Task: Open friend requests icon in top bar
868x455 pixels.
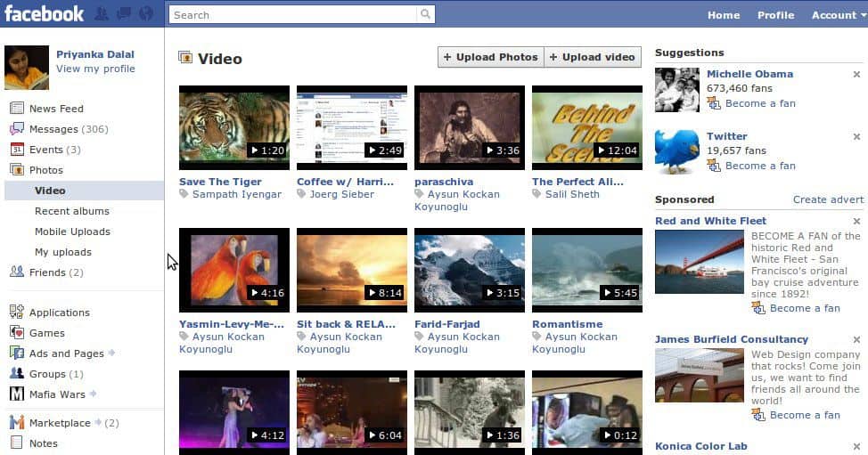Action: [x=102, y=13]
